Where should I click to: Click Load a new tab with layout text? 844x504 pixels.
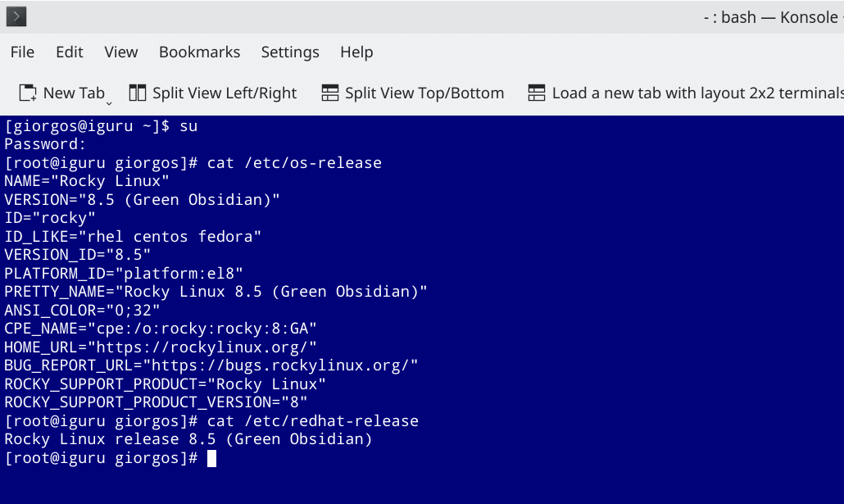[697, 93]
